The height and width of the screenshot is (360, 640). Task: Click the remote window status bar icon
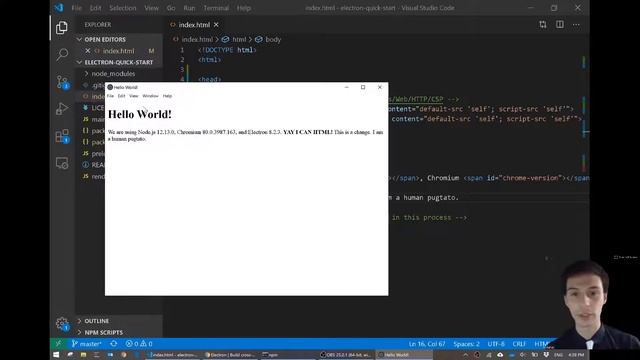pos(58,344)
